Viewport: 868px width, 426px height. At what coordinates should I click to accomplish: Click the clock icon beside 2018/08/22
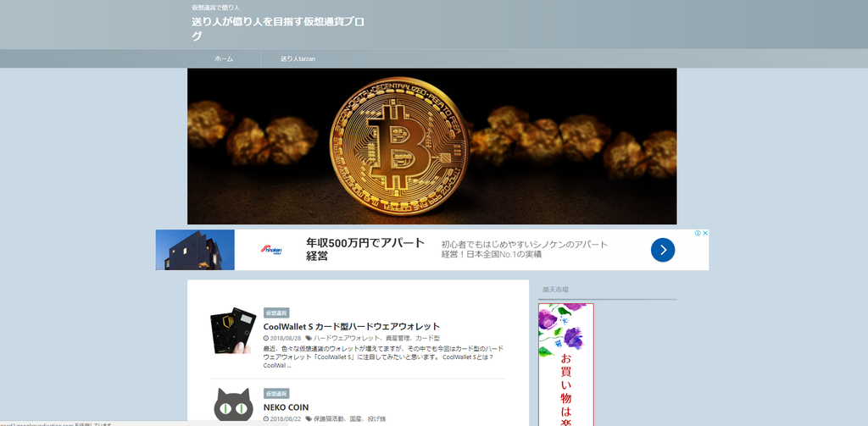(x=265, y=419)
